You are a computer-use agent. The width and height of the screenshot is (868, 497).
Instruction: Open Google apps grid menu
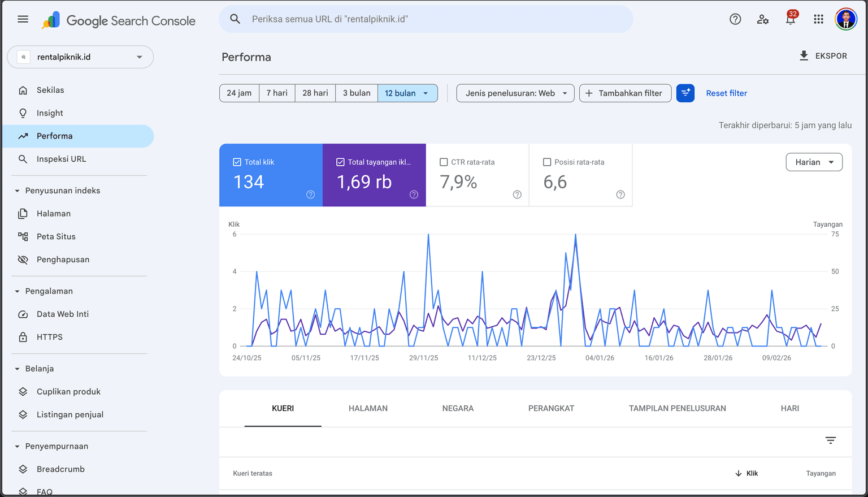[818, 19]
